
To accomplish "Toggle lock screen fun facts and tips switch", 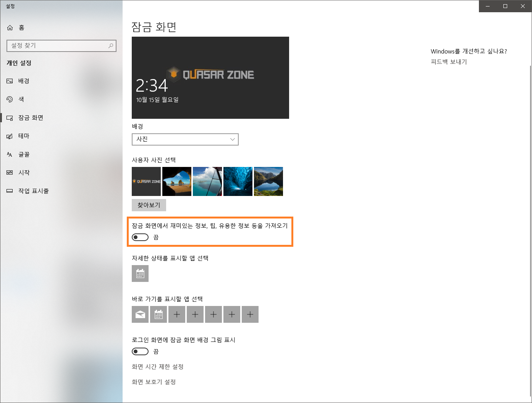I will (140, 237).
